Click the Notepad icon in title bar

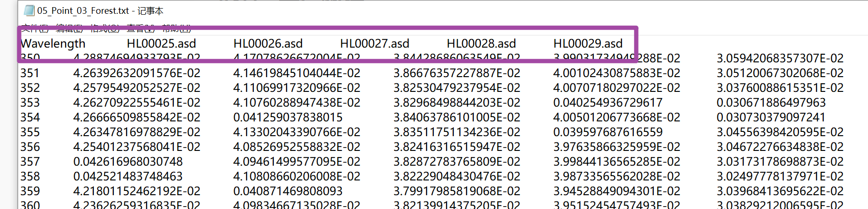(x=29, y=10)
